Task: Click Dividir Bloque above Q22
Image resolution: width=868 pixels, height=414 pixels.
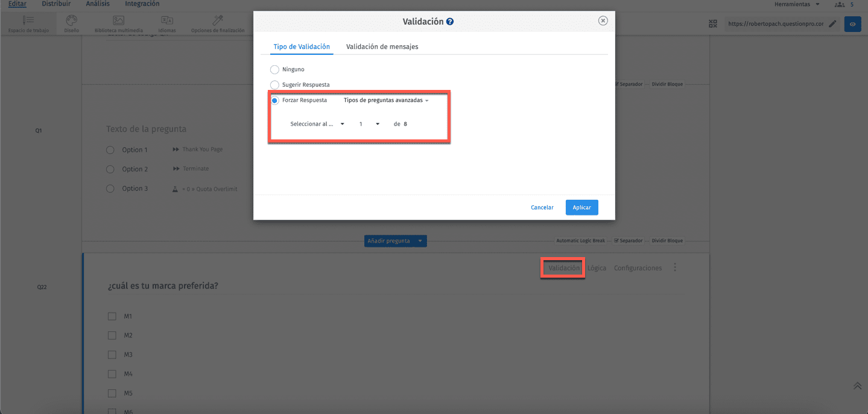Action: pyautogui.click(x=667, y=241)
